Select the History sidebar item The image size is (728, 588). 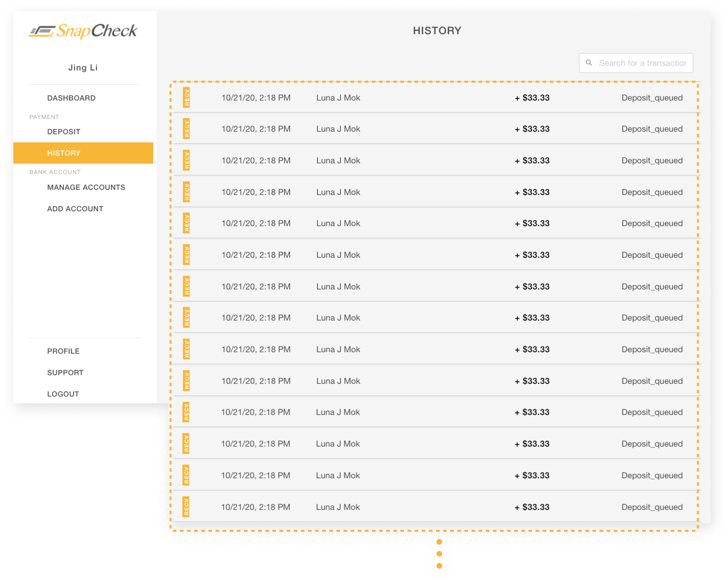[x=64, y=153]
